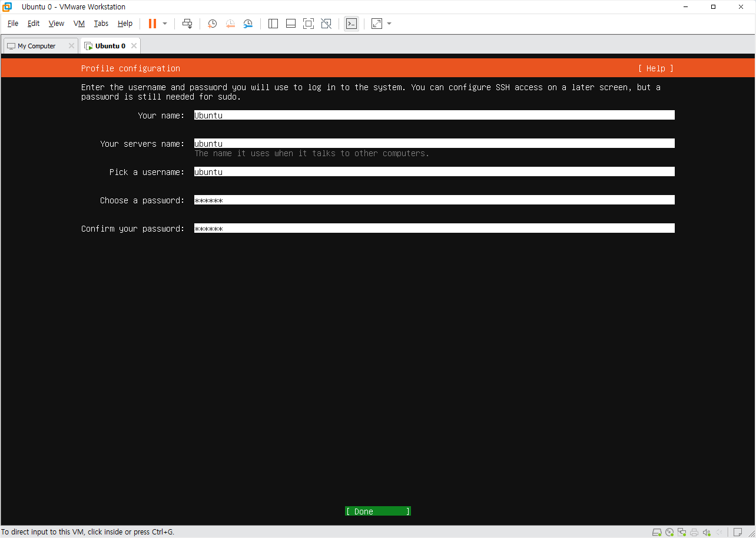
Task: Click the green Done button
Action: pos(378,511)
